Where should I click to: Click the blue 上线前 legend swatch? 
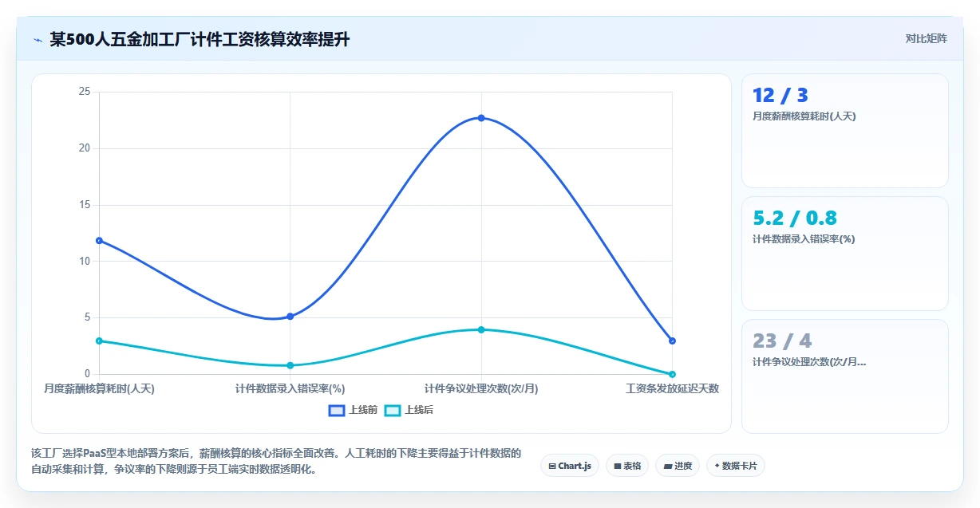click(337, 410)
